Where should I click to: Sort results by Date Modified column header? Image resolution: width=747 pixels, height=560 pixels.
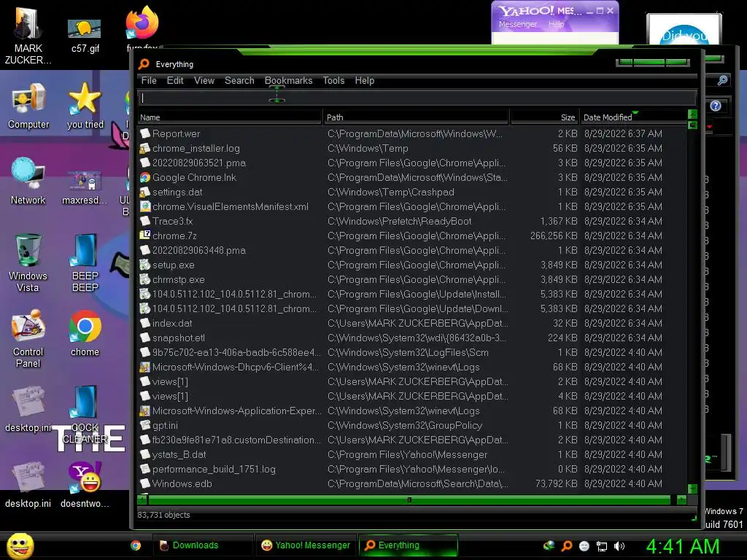(634, 117)
